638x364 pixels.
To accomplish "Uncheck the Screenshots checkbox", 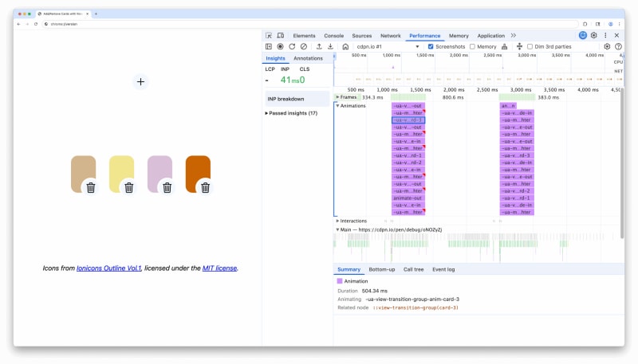I will [431, 47].
